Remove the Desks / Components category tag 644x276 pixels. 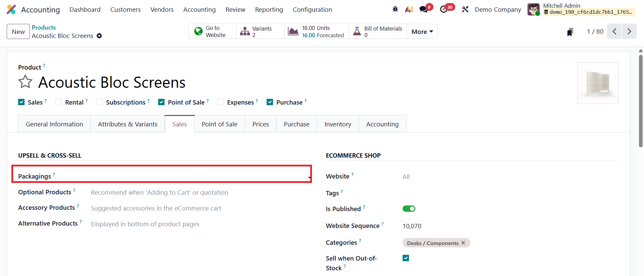pyautogui.click(x=463, y=243)
